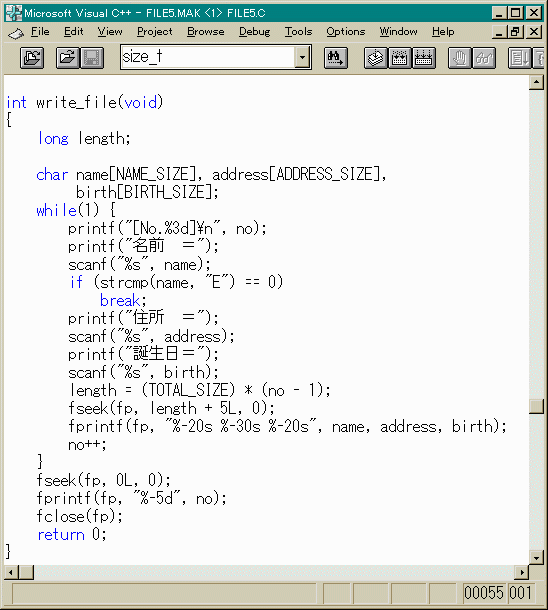Click the horizontal scrollbar right arrow
The height and width of the screenshot is (610, 548).
(x=522, y=572)
